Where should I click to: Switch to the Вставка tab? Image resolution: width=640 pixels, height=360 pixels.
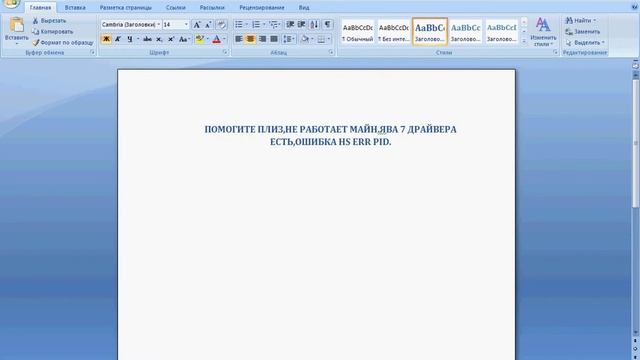[75, 8]
